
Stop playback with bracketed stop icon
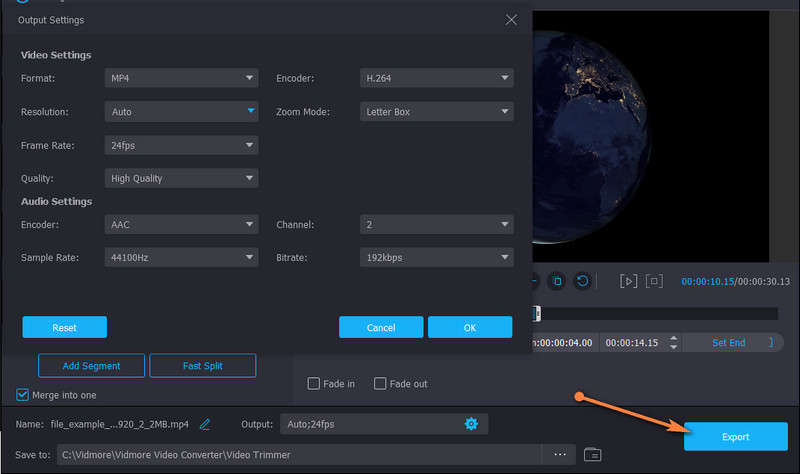pyautogui.click(x=654, y=282)
